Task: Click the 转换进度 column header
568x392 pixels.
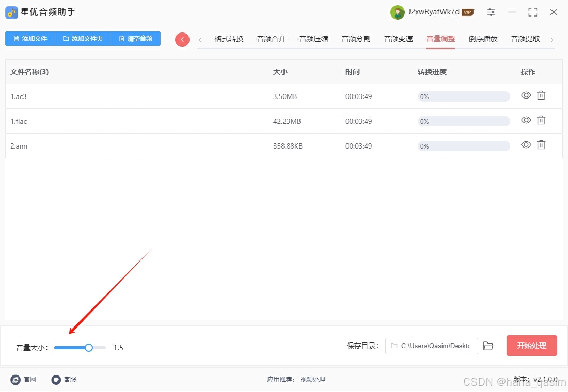Action: pyautogui.click(x=432, y=72)
